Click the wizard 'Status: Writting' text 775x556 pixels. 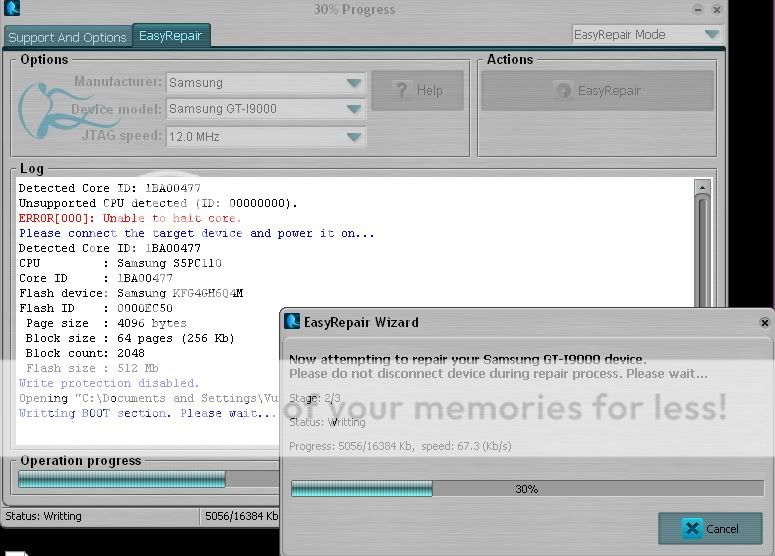click(x=327, y=422)
